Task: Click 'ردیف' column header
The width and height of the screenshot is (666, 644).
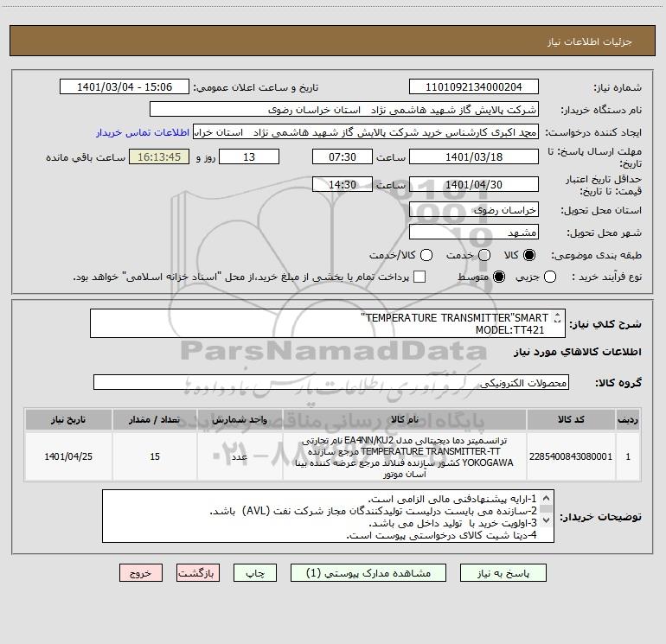Action: pyautogui.click(x=628, y=419)
